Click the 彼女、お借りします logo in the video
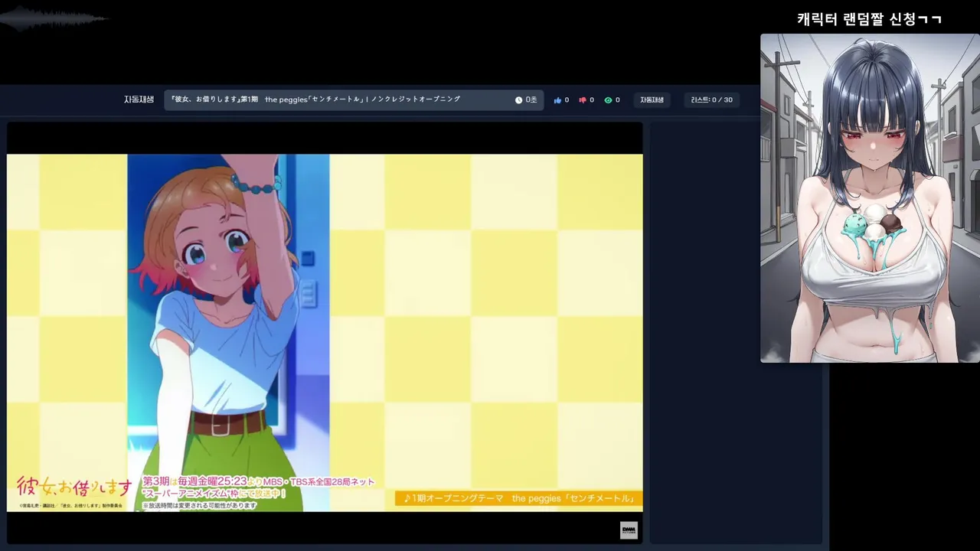980x551 pixels. pyautogui.click(x=73, y=486)
